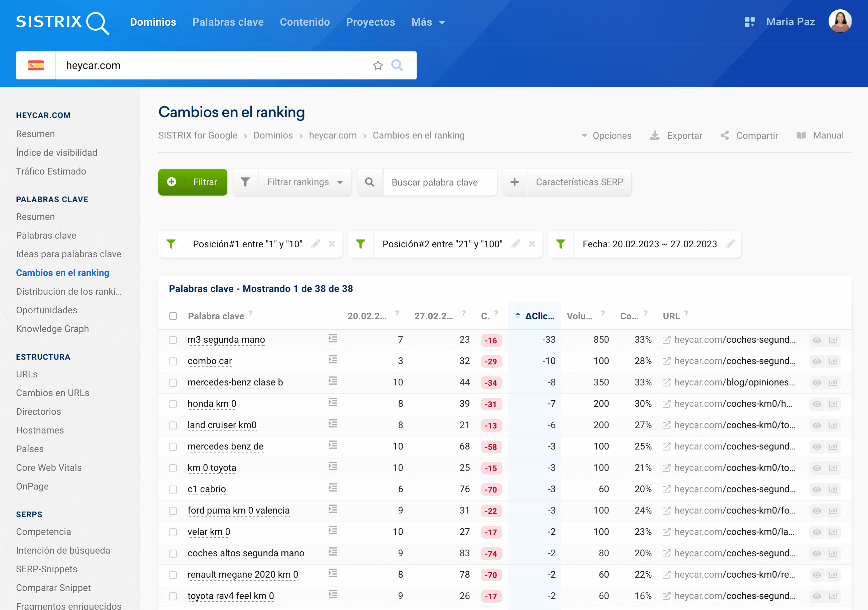Show chart history icon for m3 segunda mano
868x610 pixels.
833,340
